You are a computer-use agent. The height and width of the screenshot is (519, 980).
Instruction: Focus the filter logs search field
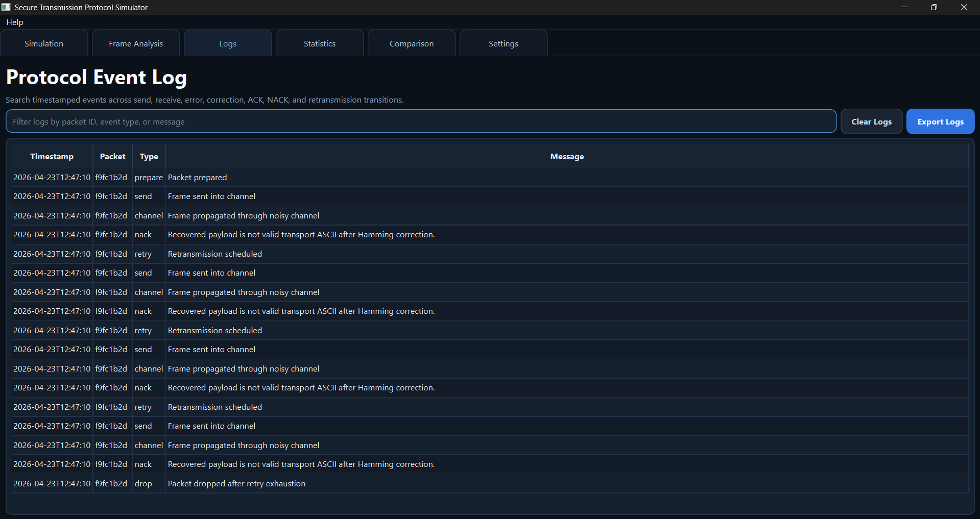[421, 121]
